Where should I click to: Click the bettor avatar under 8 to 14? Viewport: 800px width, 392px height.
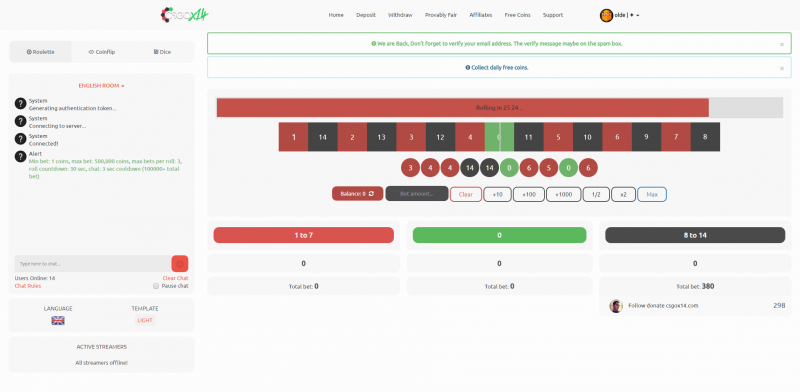coord(616,306)
